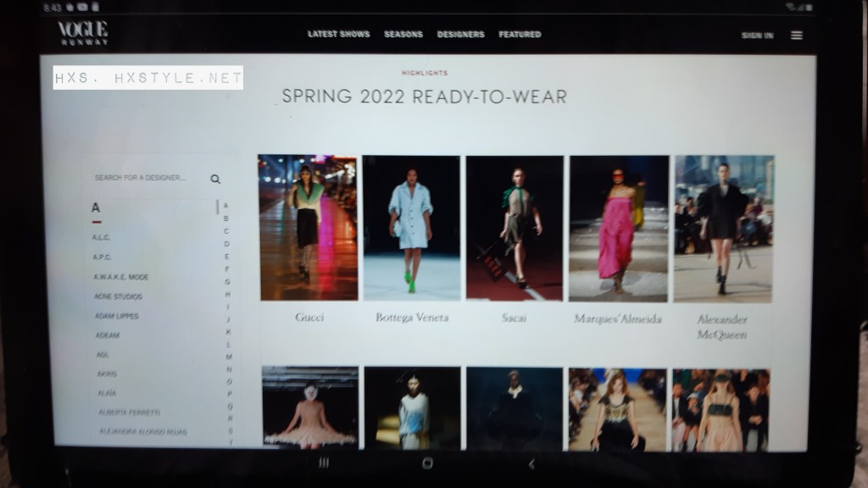This screenshot has width=868, height=488.
Task: Tap the Android home button
Action: click(x=427, y=463)
